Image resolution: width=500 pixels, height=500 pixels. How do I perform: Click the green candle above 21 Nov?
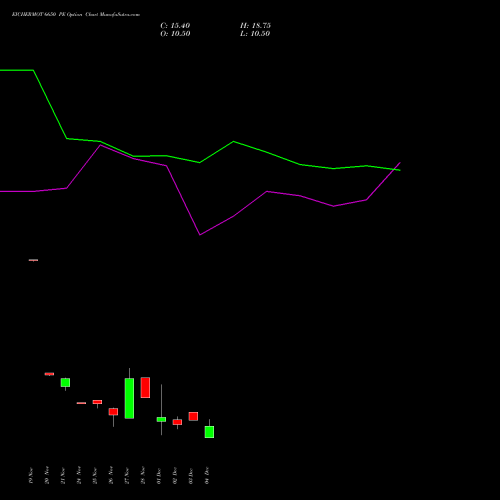65,383
